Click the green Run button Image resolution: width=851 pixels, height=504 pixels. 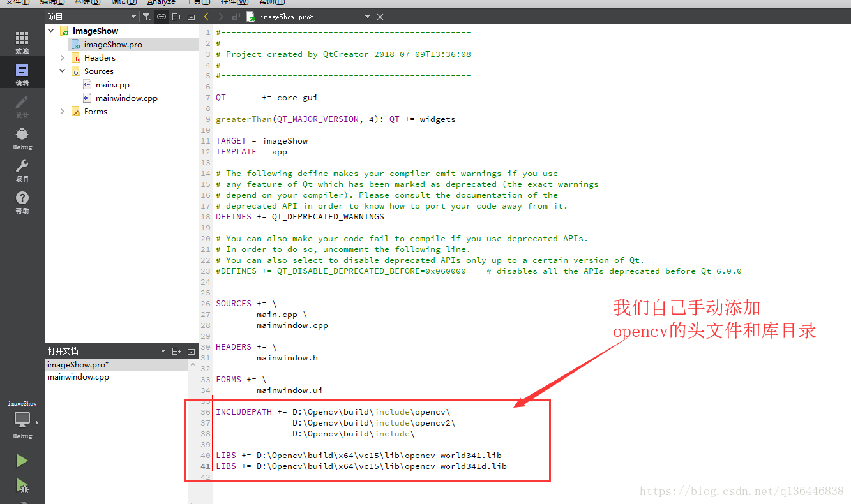pos(22,461)
